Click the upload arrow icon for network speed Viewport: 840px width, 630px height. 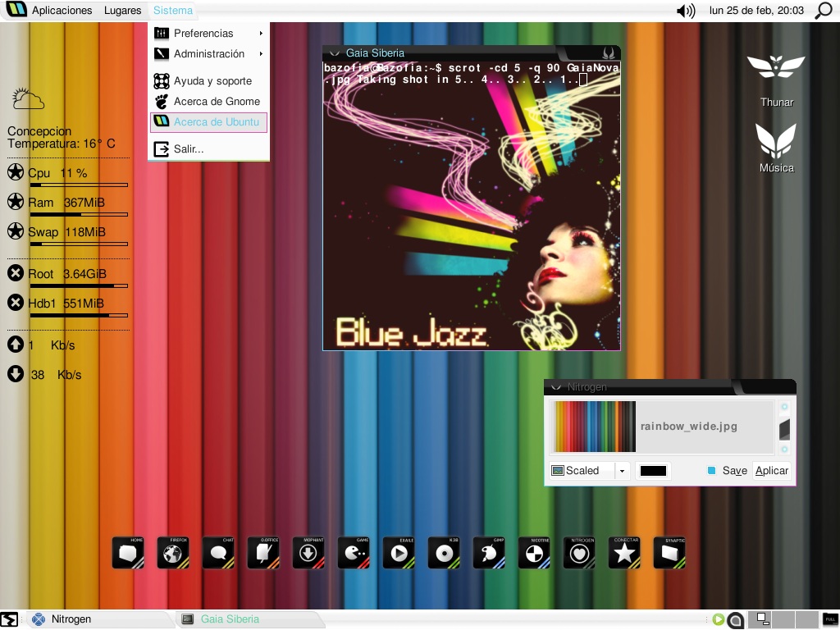[x=16, y=344]
